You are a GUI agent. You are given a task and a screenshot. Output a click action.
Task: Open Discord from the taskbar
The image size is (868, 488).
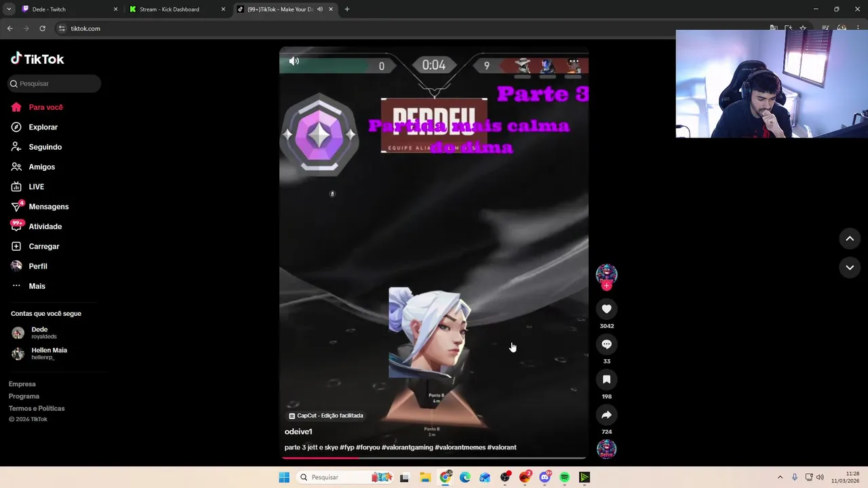click(545, 477)
